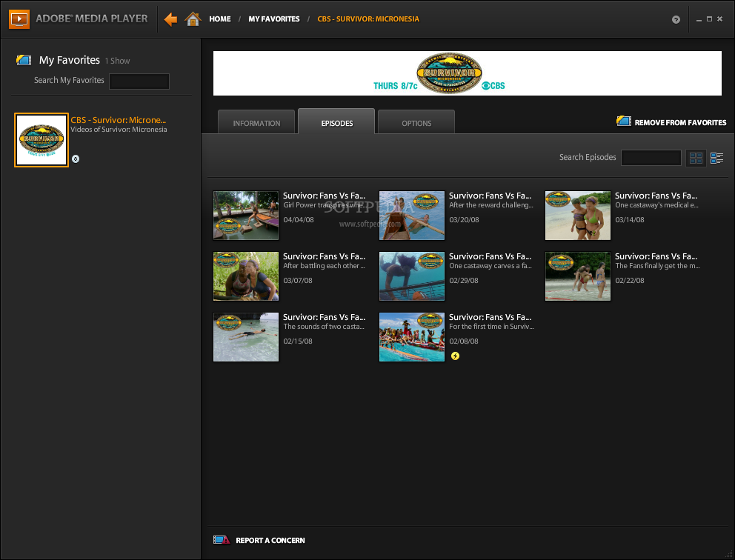Image resolution: width=735 pixels, height=560 pixels.
Task: Open 'CBS - Survivor: Microne...' show title
Action: [x=118, y=120]
